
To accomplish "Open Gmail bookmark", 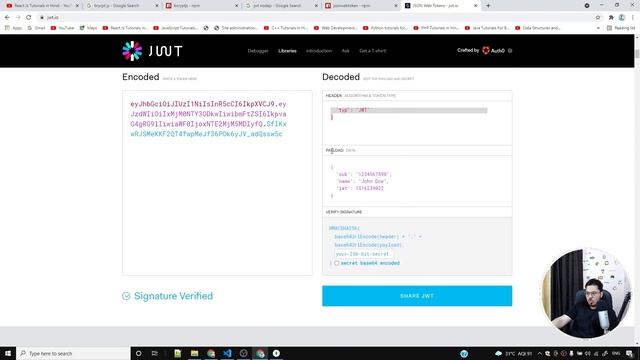I will pos(36,28).
